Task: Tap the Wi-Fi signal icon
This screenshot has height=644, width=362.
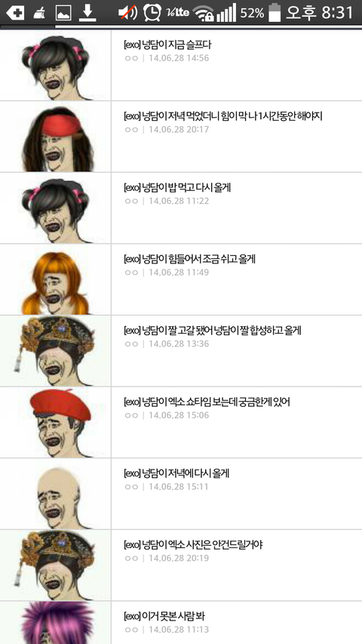Action: (204, 13)
